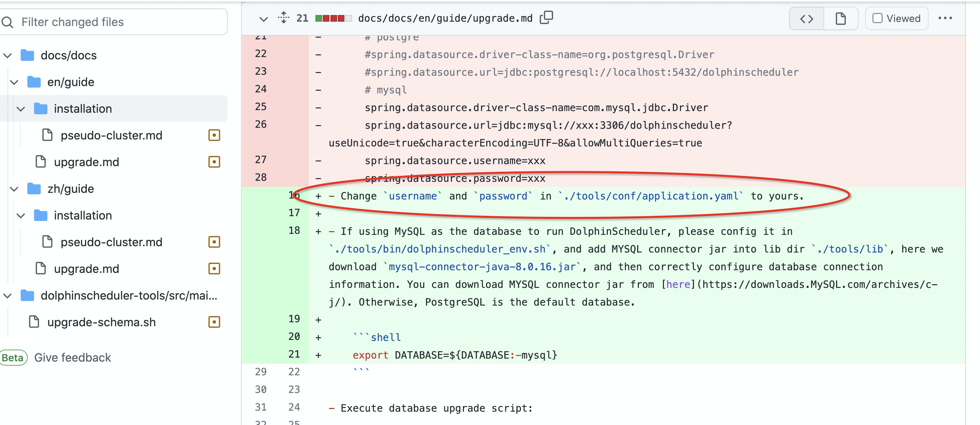Screen dimensions: 980x425
Task: Select the en/guide installation folder
Action: [82, 109]
